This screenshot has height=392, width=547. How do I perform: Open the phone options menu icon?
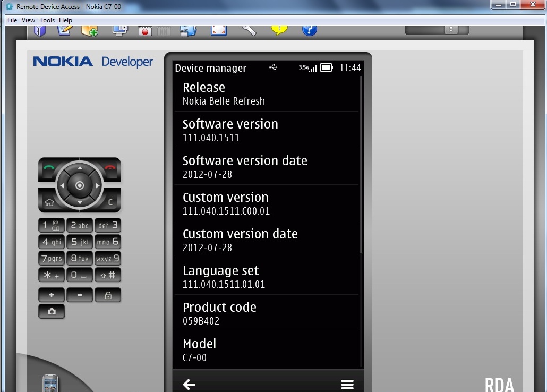tap(347, 385)
